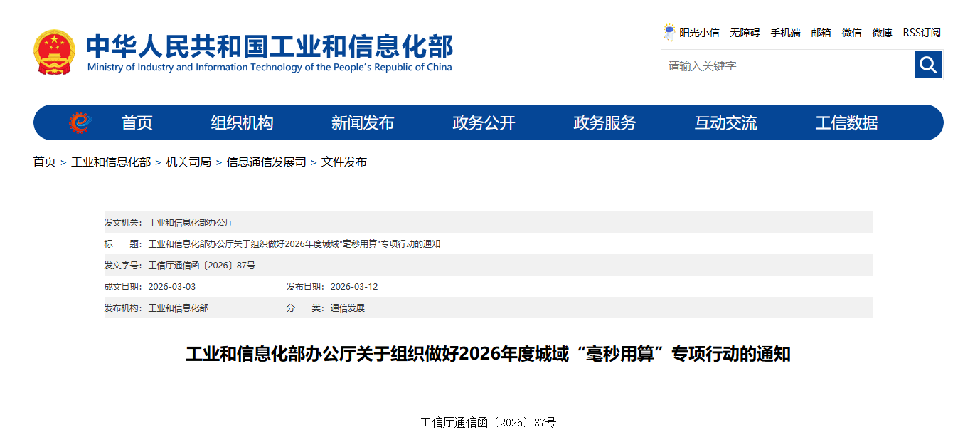Go to 首页 in breadcrumb trail
980x435 pixels.
click(x=44, y=162)
